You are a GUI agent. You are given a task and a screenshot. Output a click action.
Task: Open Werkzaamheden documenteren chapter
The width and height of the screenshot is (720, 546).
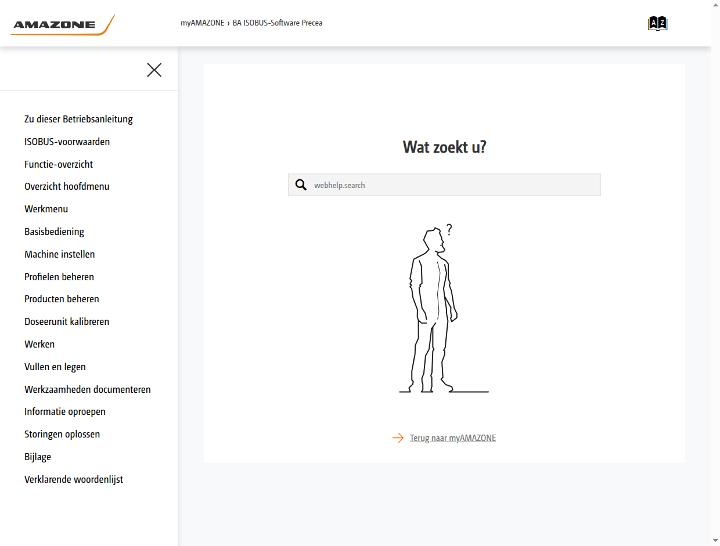pyautogui.click(x=88, y=389)
